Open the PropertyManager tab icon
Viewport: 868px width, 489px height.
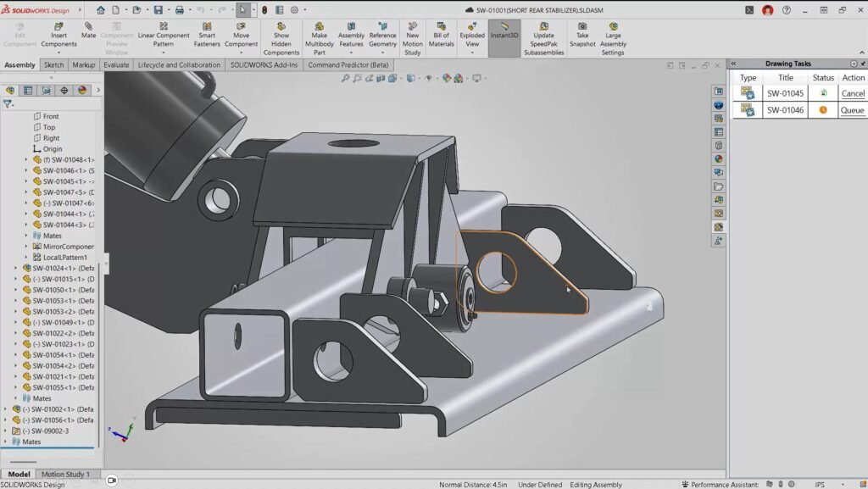pos(28,90)
